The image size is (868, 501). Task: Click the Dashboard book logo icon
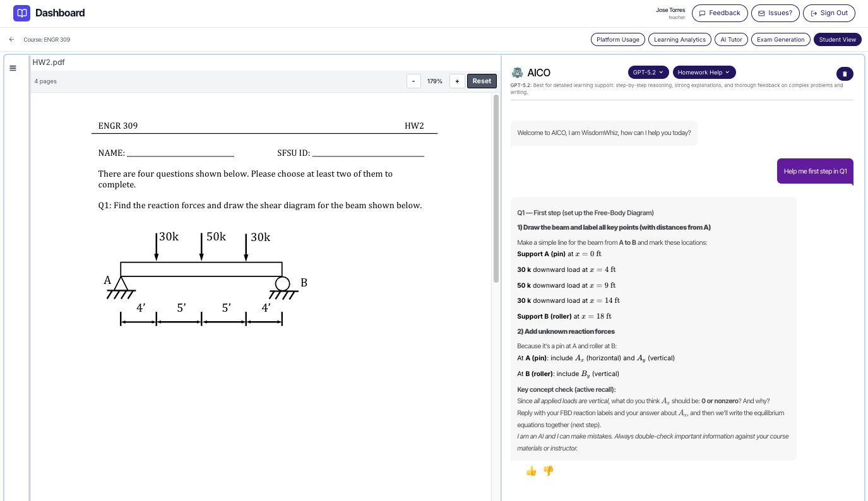pyautogui.click(x=21, y=13)
